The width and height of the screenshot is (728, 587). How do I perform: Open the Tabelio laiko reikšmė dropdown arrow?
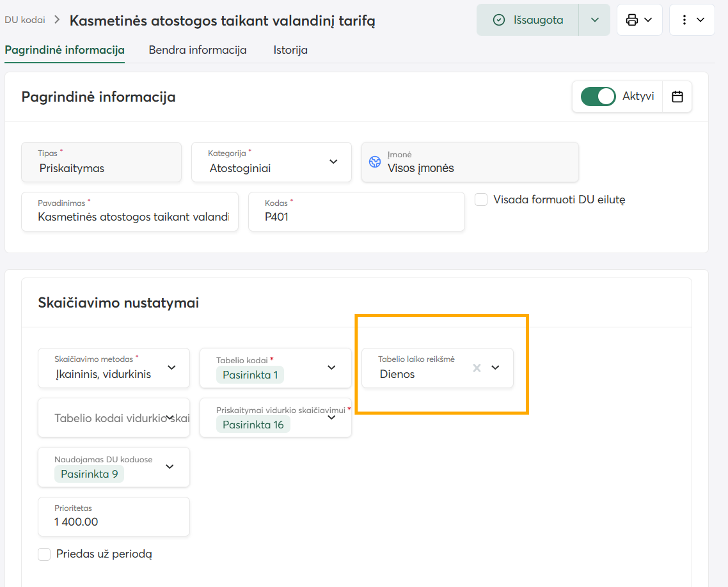(x=495, y=368)
